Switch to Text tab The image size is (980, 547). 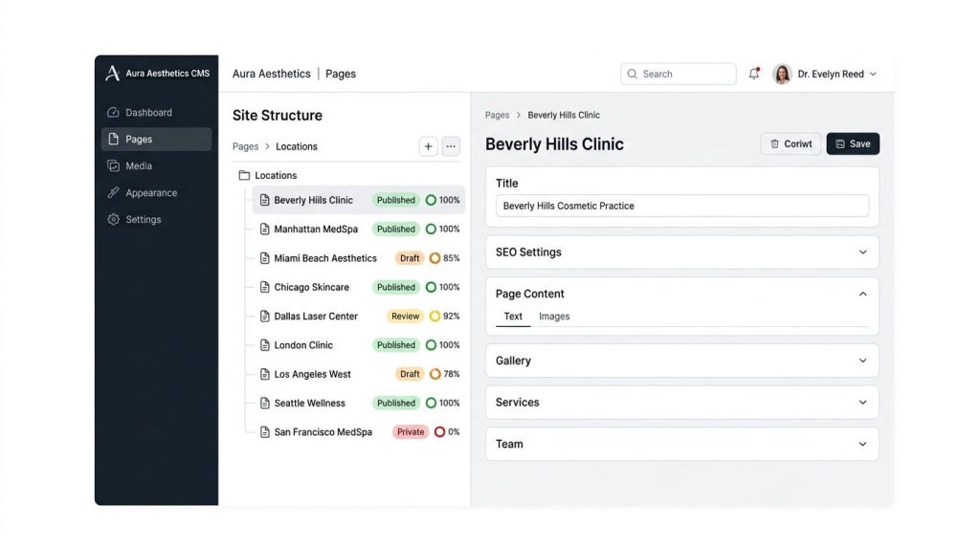point(513,317)
